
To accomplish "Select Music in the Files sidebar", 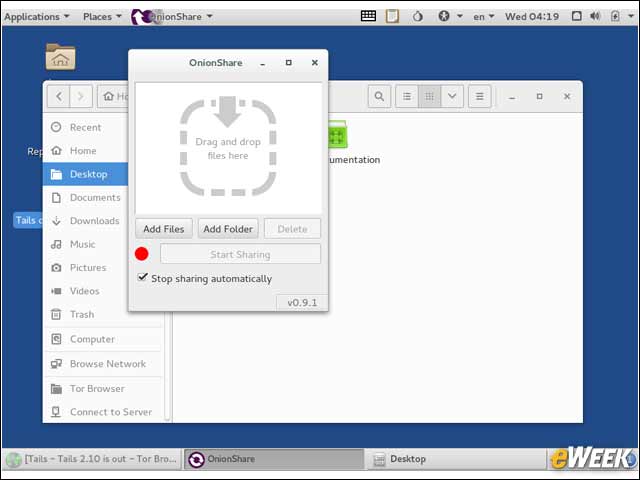I will click(85, 244).
